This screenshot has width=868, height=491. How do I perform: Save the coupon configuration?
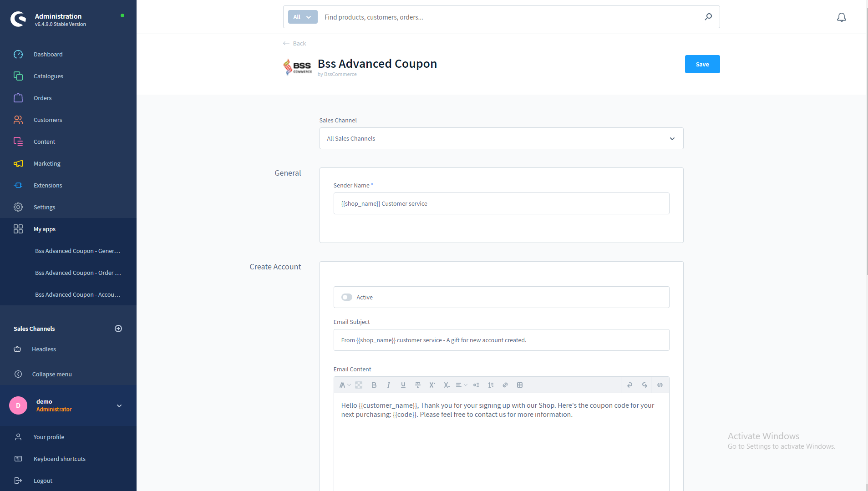pos(702,64)
